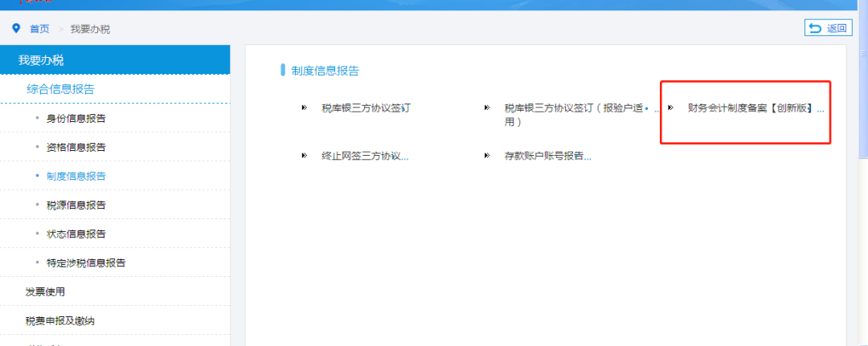The height and width of the screenshot is (346, 868).
Task: Select the 我要办税 sidebar header
Action: tap(115, 59)
